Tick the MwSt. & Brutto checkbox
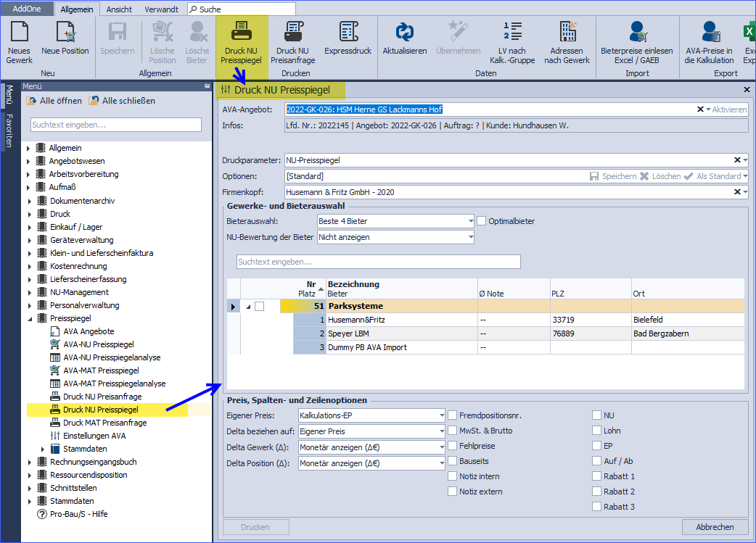756x543 pixels. click(x=452, y=431)
